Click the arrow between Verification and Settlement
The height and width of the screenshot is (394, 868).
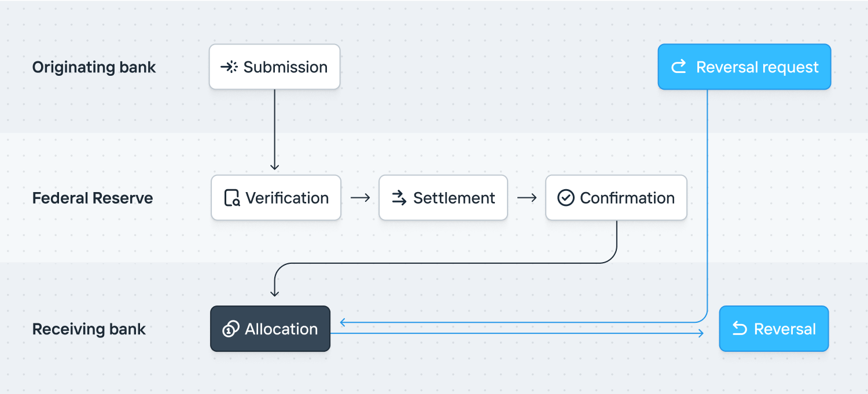[360, 198]
